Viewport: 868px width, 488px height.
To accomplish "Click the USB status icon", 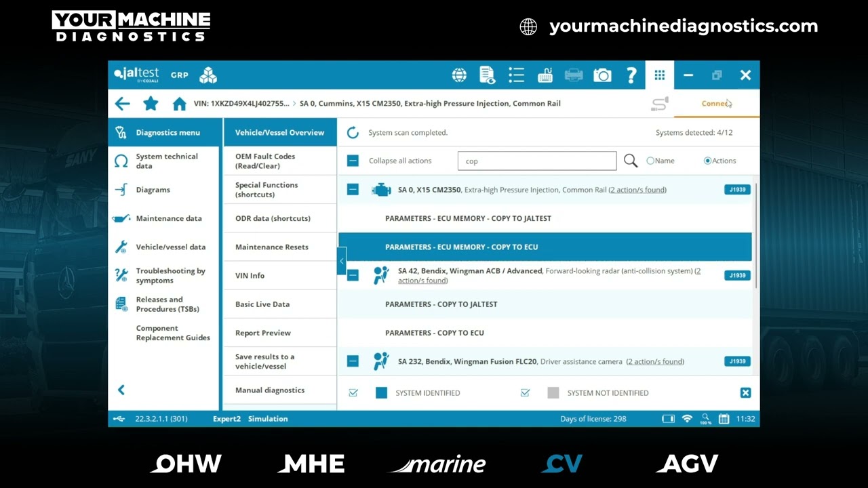I will tap(119, 419).
